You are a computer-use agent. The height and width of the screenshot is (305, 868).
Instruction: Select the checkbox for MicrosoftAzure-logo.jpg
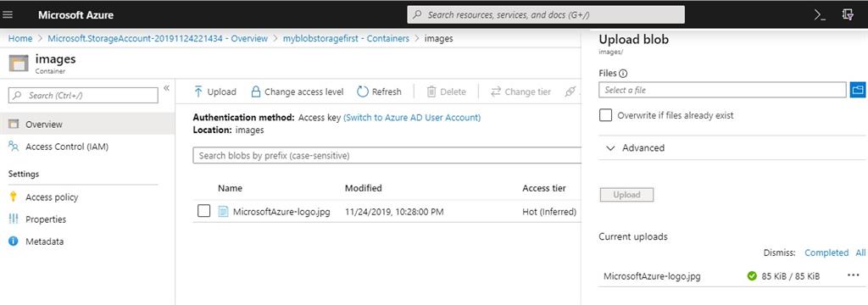click(x=203, y=211)
